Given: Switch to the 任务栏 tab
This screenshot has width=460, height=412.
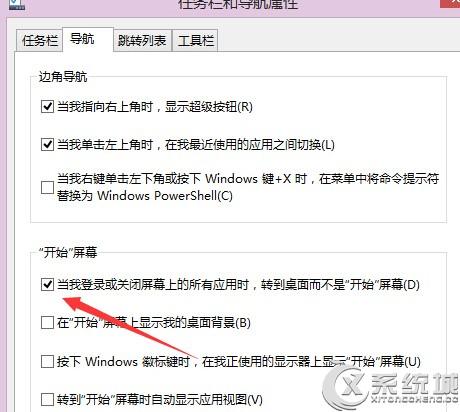Looking at the screenshot, I should tap(39, 41).
